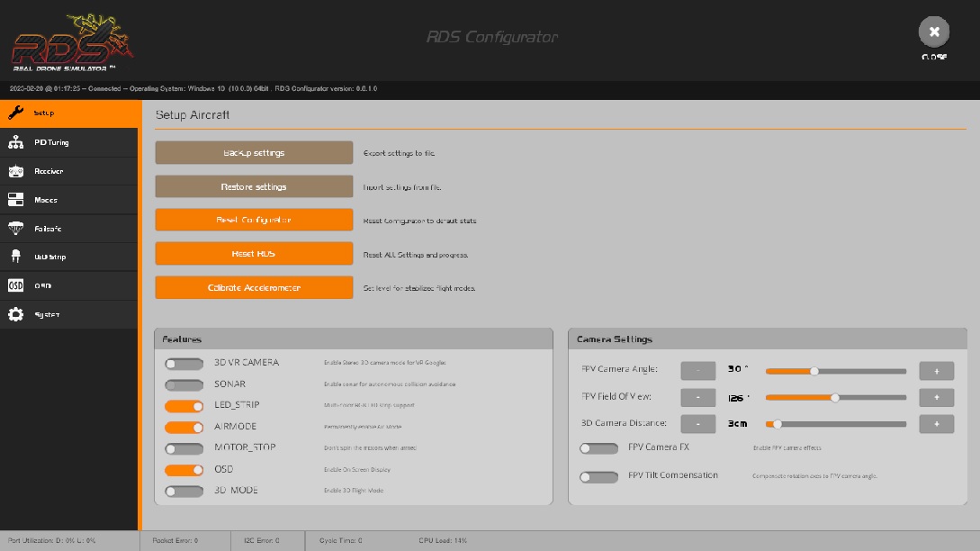
Task: Disable the LED_STRIP toggle
Action: (x=184, y=406)
